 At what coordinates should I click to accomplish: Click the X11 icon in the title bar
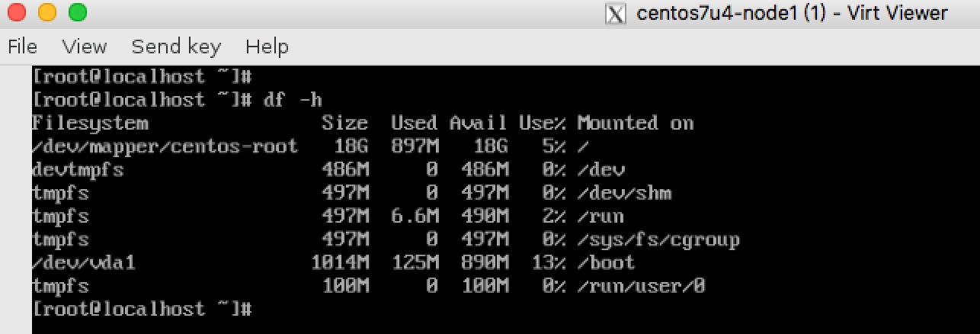point(615,14)
